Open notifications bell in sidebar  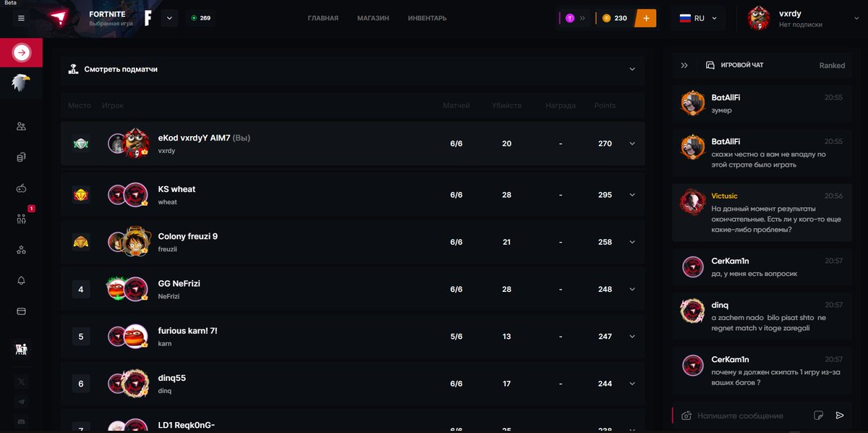pyautogui.click(x=21, y=281)
